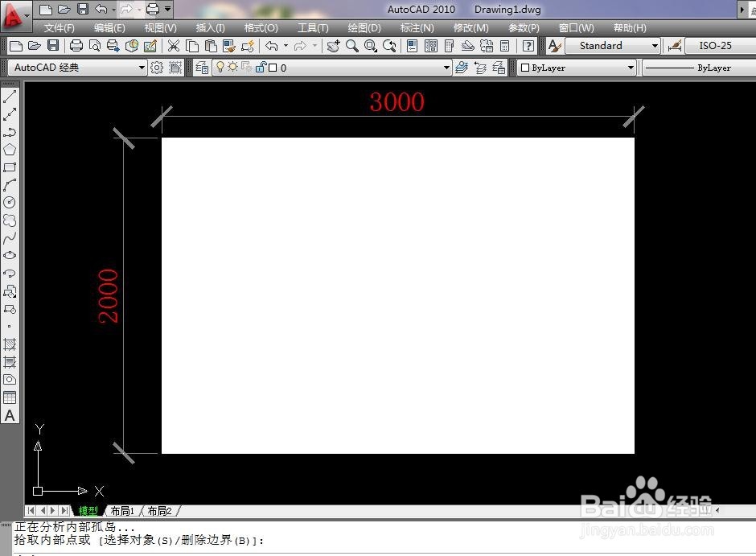Image resolution: width=756 pixels, height=556 pixels.
Task: Select the Spline tool
Action: 10,237
